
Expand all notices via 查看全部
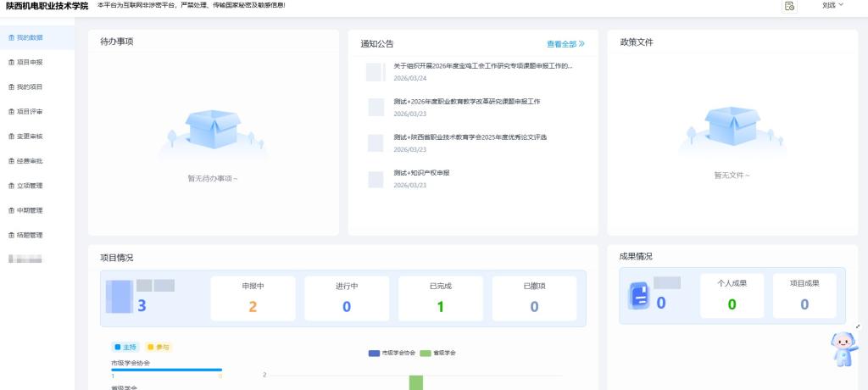click(x=565, y=43)
